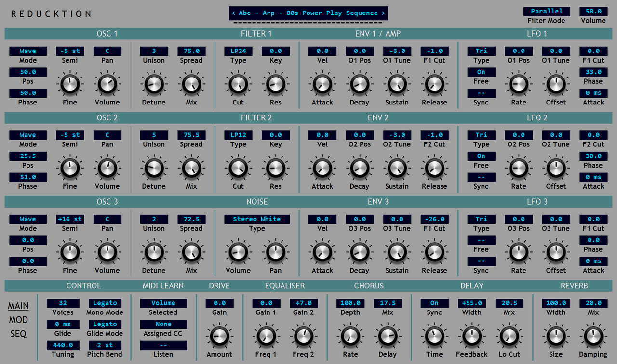Toggle LFO 3 Sync setting
The width and height of the screenshot is (617, 364).
[x=481, y=261]
